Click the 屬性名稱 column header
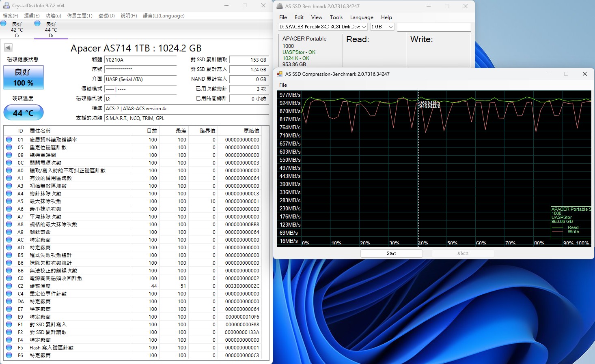This screenshot has width=595, height=364. coord(79,131)
